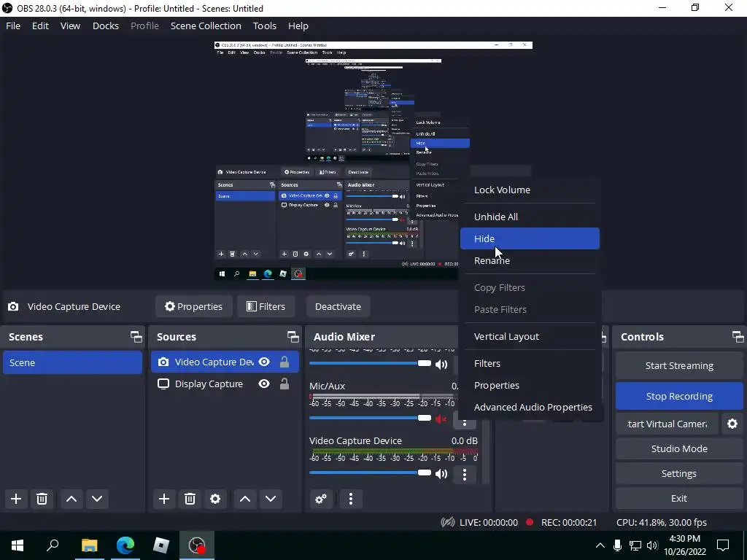Mute the top audio mixer channel
747x560 pixels.
(x=441, y=365)
